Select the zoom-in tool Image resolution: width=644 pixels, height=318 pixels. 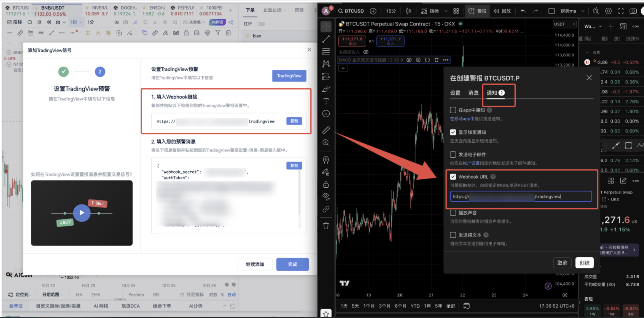326,143
